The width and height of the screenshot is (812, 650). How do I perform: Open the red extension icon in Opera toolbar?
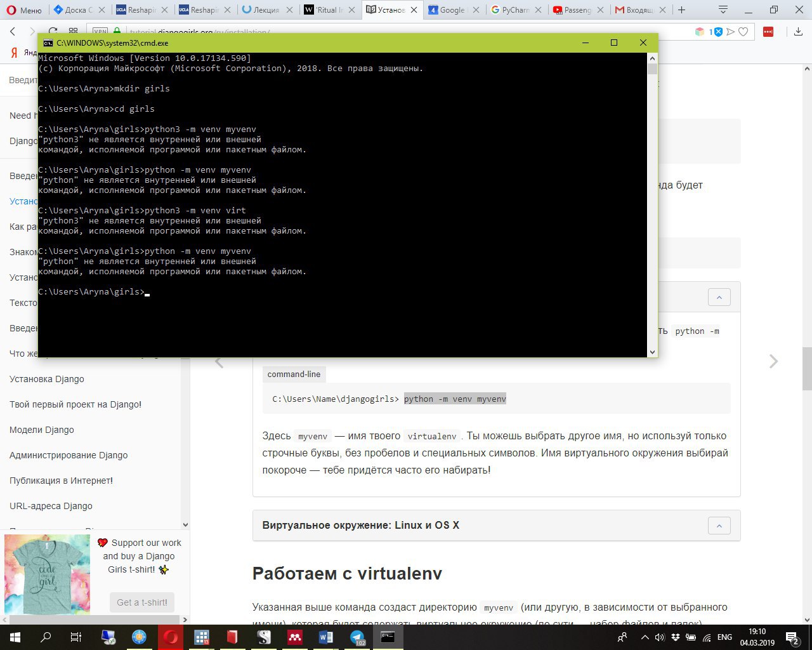click(768, 31)
